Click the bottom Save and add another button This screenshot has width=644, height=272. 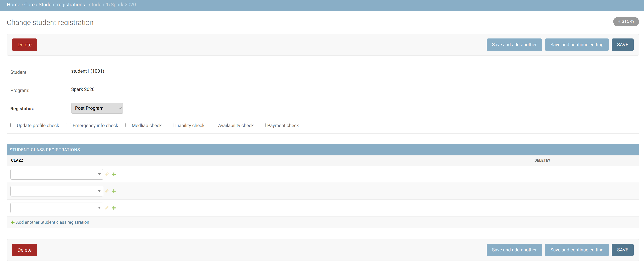pyautogui.click(x=514, y=250)
